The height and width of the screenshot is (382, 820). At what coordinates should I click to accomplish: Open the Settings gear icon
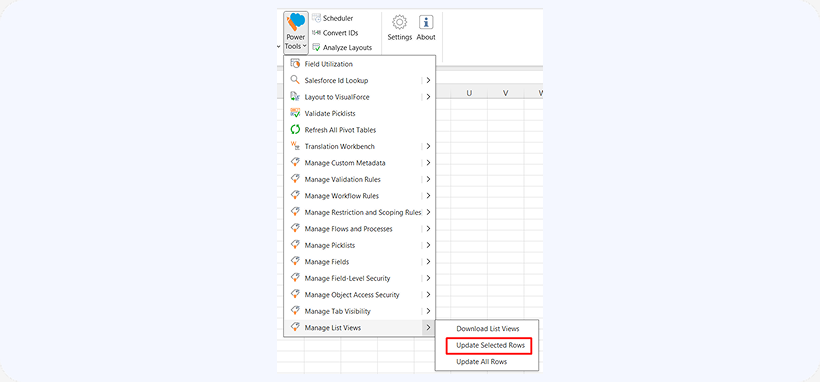(400, 23)
